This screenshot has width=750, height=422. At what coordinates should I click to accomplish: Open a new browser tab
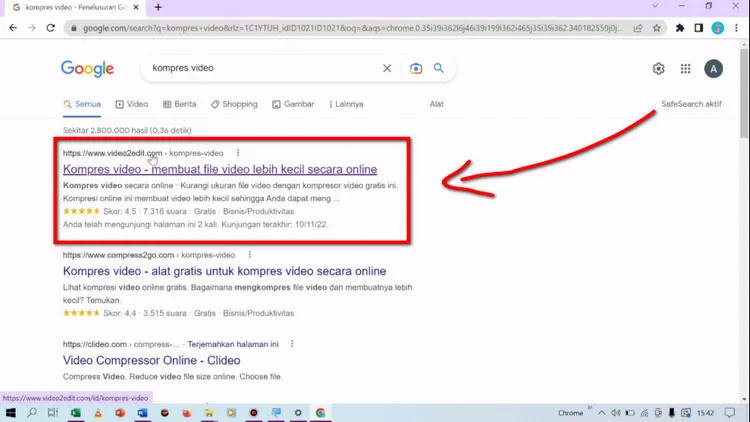[158, 7]
